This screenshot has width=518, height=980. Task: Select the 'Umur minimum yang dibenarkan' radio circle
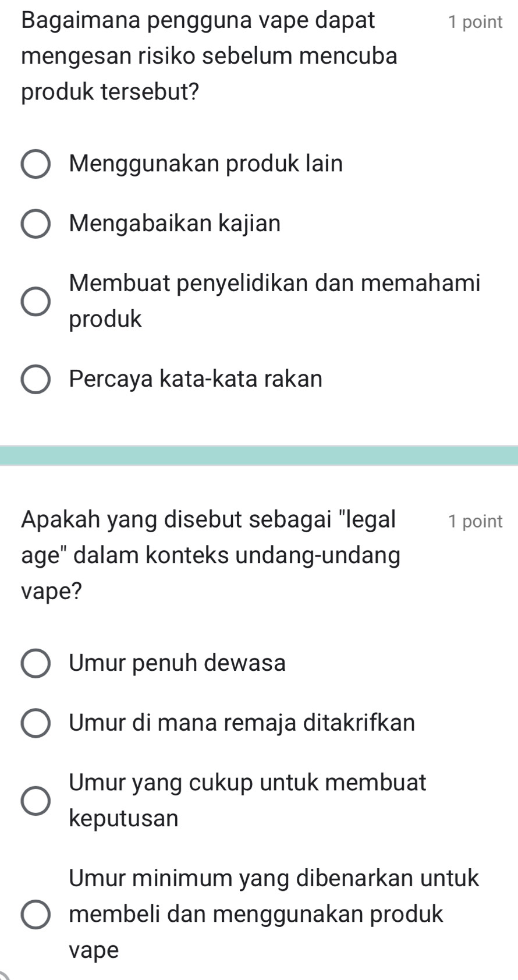click(36, 914)
